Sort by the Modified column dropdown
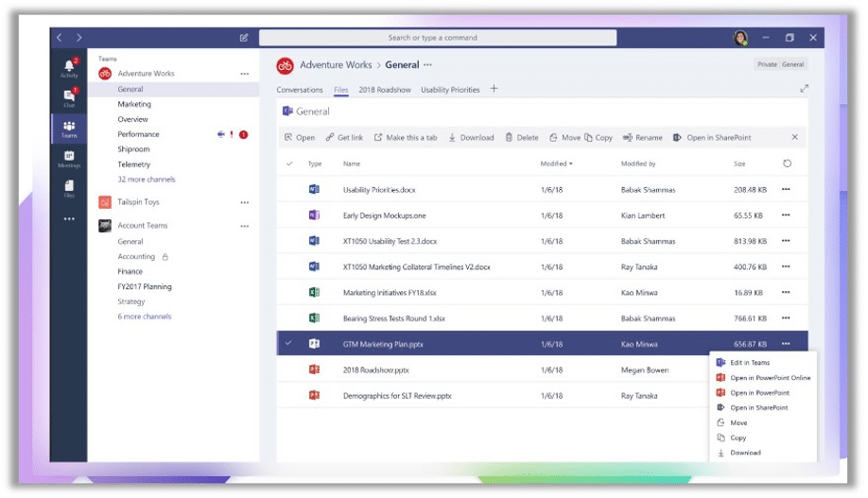The width and height of the screenshot is (868, 498). pos(556,163)
